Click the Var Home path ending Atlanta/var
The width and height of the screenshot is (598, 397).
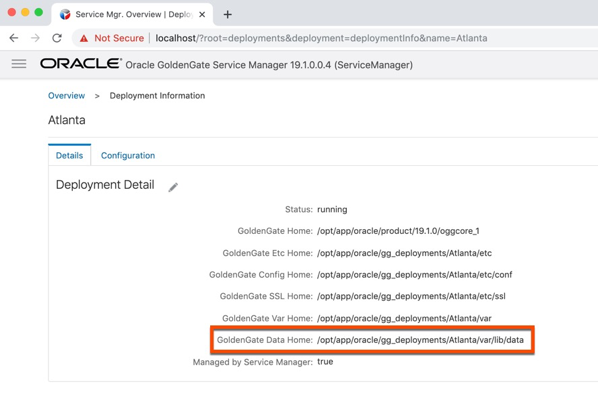[x=404, y=318]
